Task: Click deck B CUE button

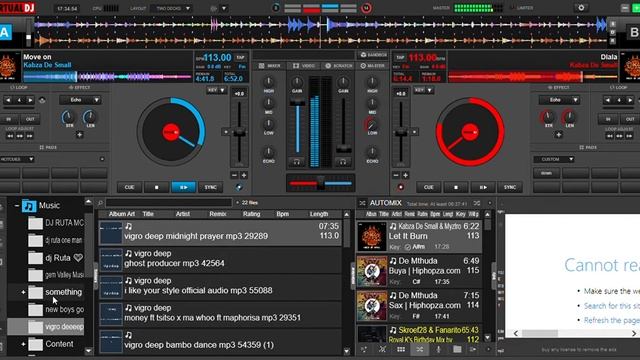Action: coord(429,187)
